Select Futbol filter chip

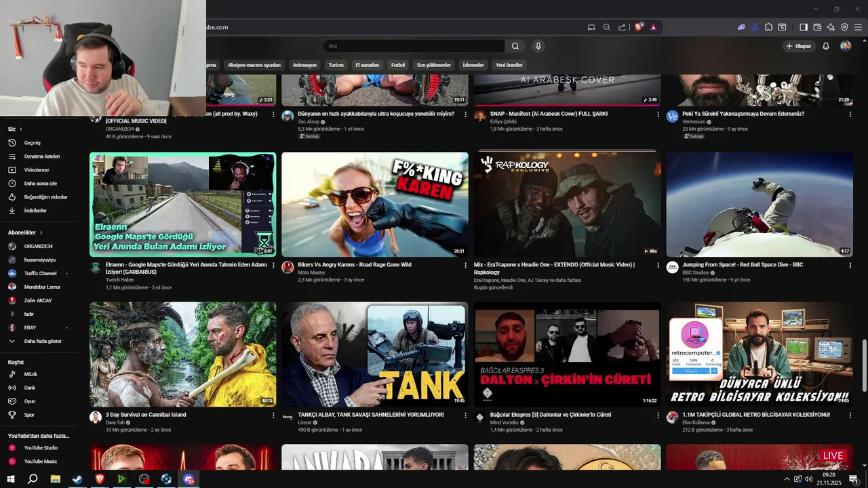tap(398, 65)
